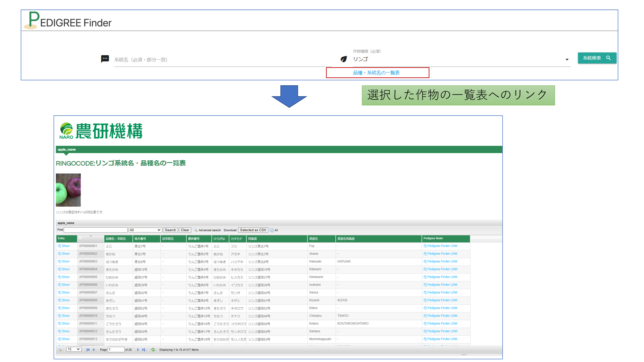This screenshot has height=362, width=644.
Task: Click the Advanced search magnifier icon
Action: [196, 230]
